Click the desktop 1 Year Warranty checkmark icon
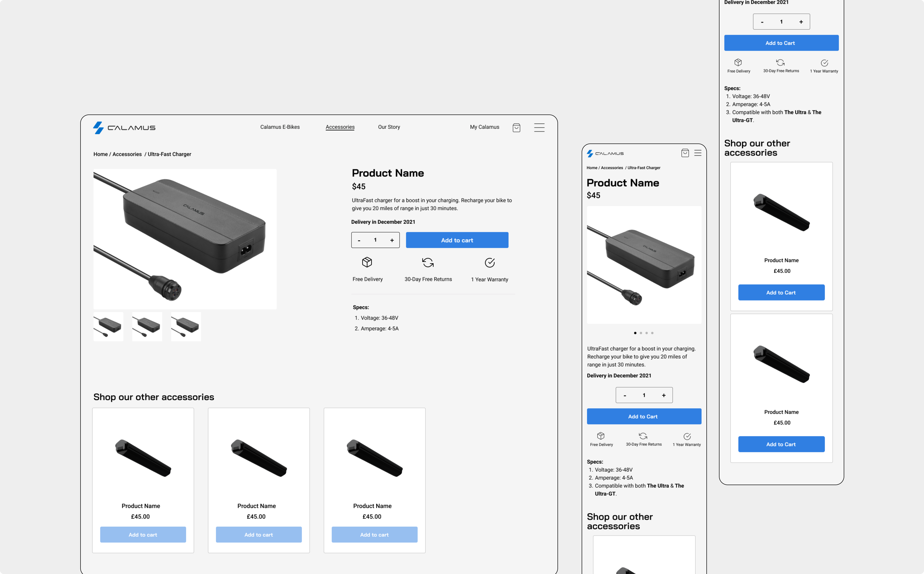Viewport: 924px width, 574px height. click(490, 262)
